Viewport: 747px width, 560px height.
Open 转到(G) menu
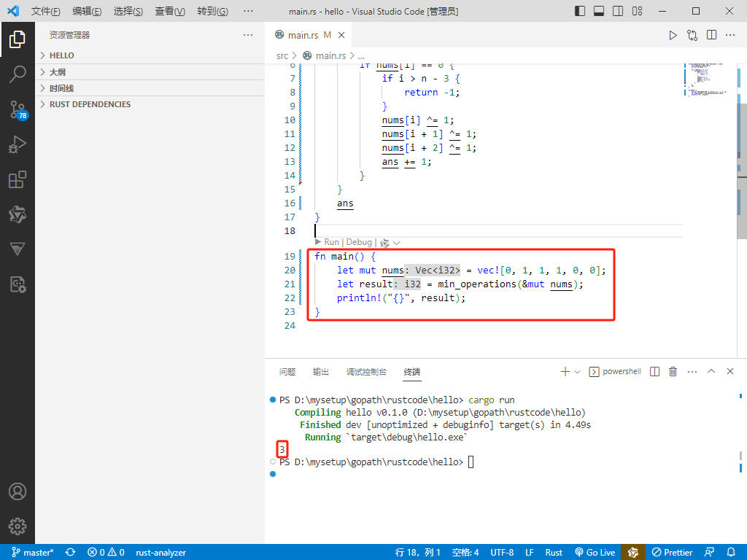[212, 11]
